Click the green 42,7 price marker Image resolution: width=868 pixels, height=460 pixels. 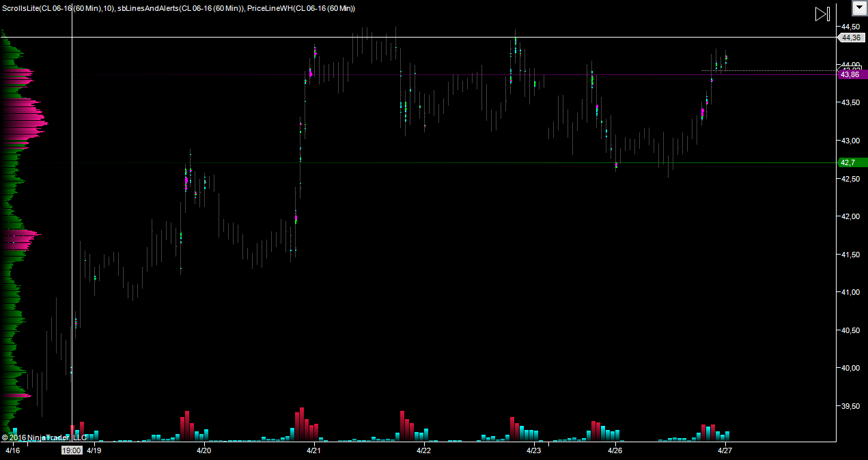tap(850, 162)
